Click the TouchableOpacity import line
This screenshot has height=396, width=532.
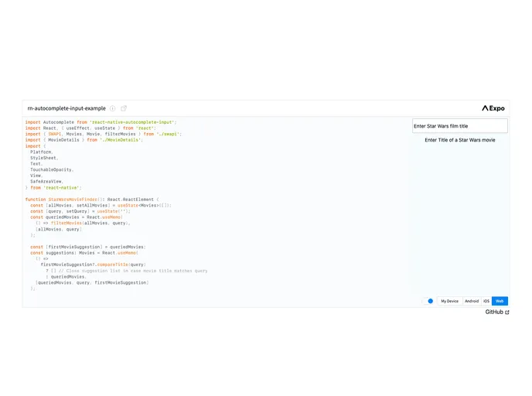pos(52,169)
